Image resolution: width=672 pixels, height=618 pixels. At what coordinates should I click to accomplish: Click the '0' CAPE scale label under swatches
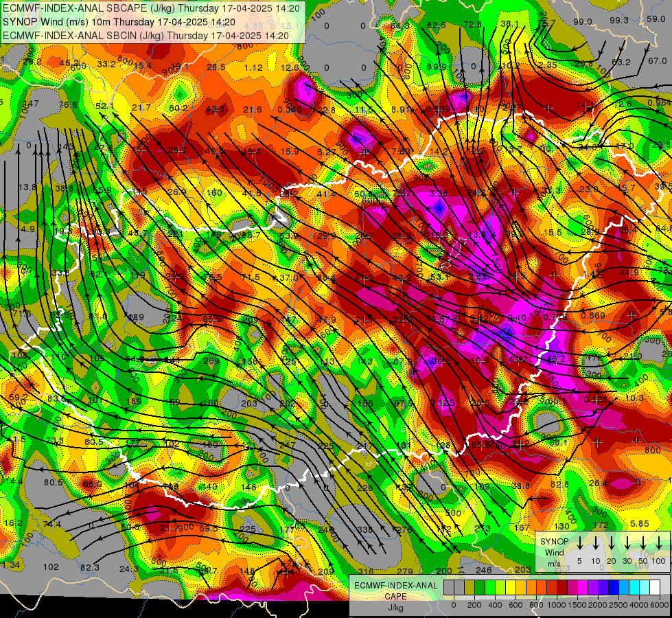click(x=454, y=605)
